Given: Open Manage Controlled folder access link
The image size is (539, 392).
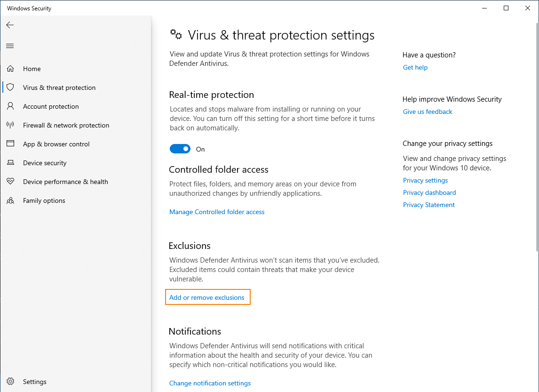Looking at the screenshot, I should (217, 212).
